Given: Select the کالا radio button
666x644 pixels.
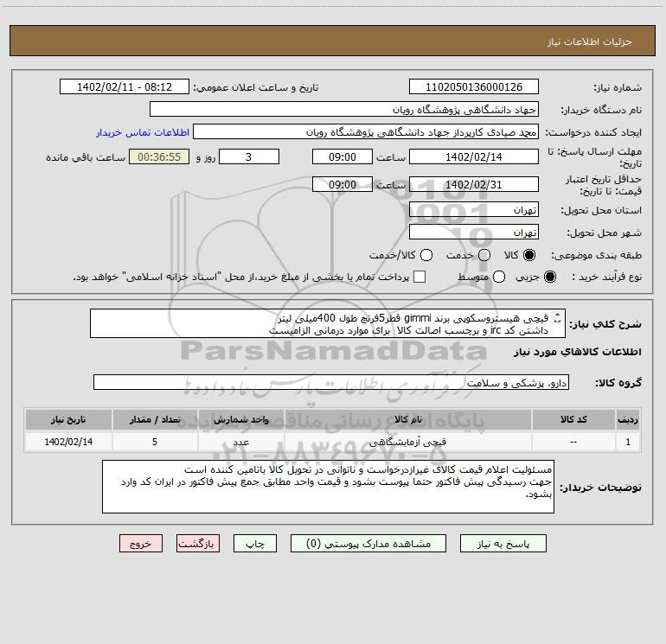Looking at the screenshot, I should click(x=529, y=255).
